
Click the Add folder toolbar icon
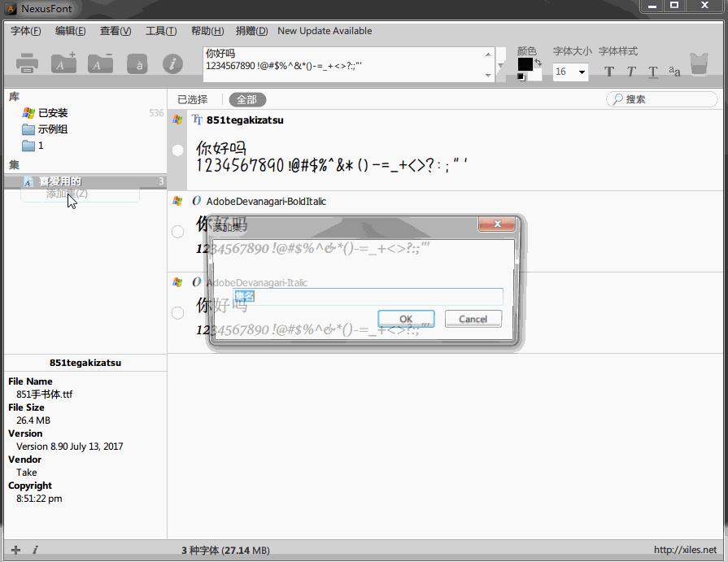pyautogui.click(x=63, y=63)
